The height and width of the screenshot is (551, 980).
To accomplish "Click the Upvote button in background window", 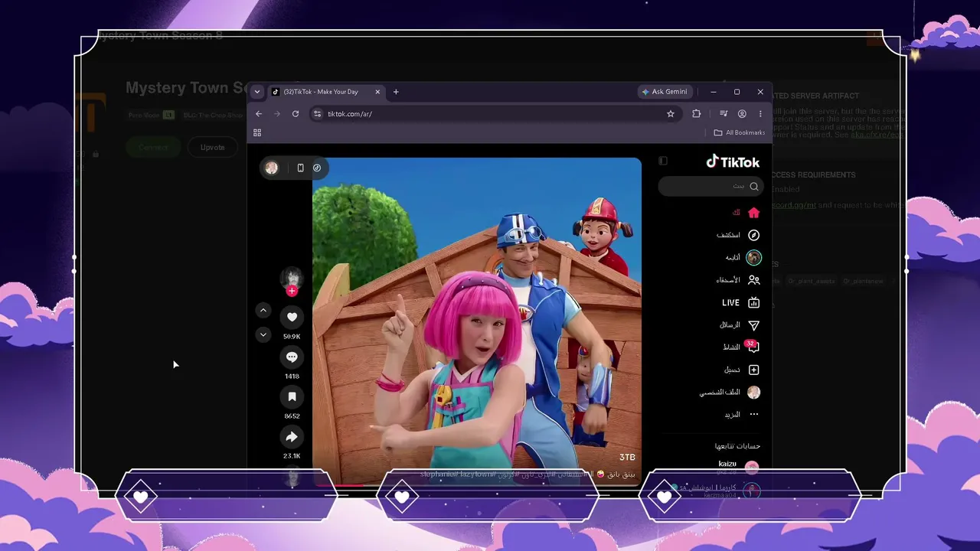I will coord(213,147).
